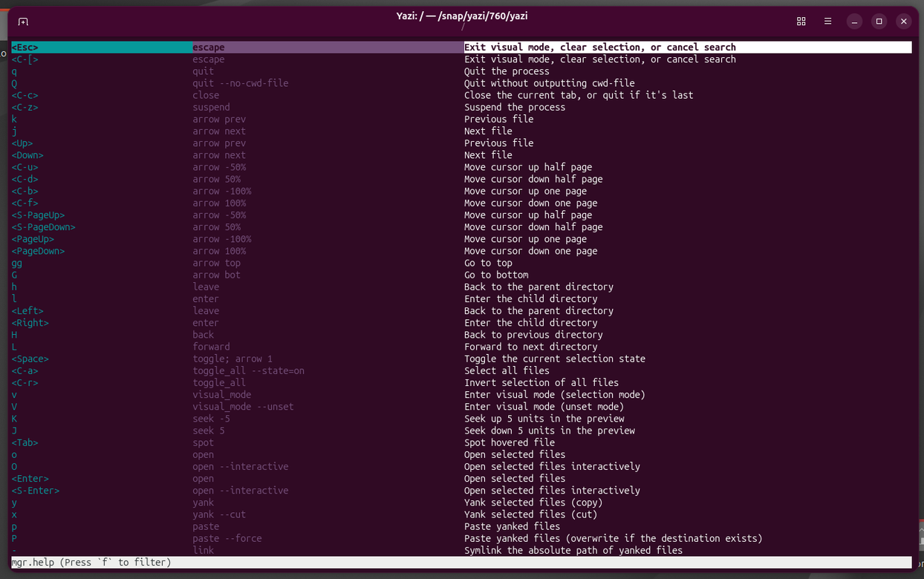Click the 'gg' key entry
924x579 pixels.
pyautogui.click(x=17, y=263)
